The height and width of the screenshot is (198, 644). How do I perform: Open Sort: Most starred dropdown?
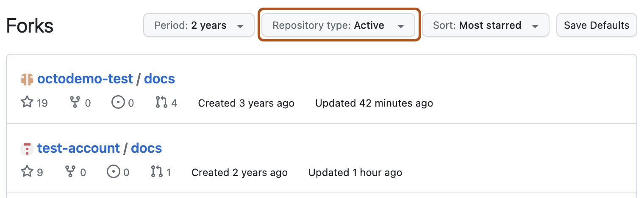tap(486, 25)
